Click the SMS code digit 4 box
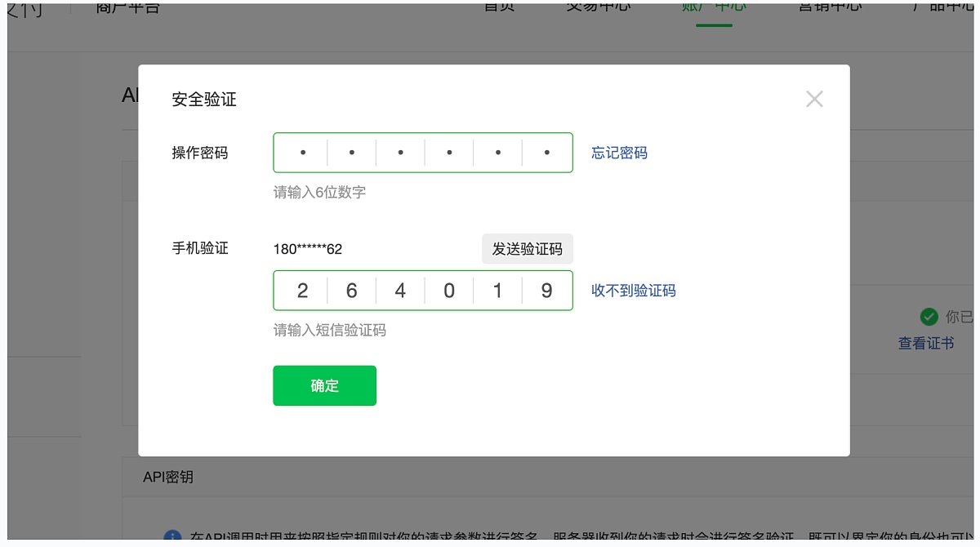Viewport: 980px width, 547px height. pyautogui.click(x=400, y=291)
